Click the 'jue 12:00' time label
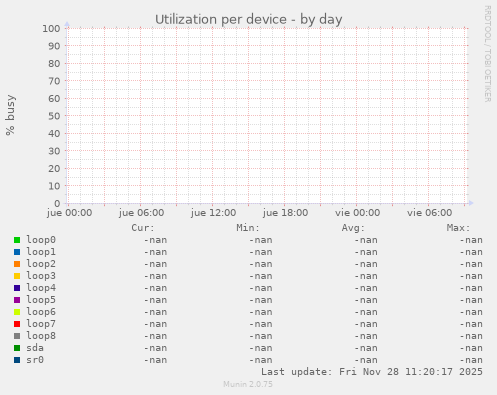The height and width of the screenshot is (395, 497). (x=213, y=213)
